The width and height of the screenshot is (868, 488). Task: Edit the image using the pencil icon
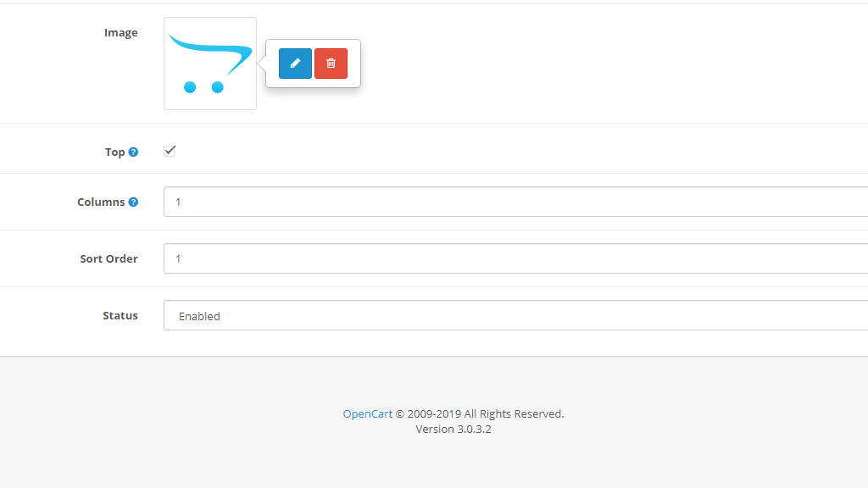[294, 64]
